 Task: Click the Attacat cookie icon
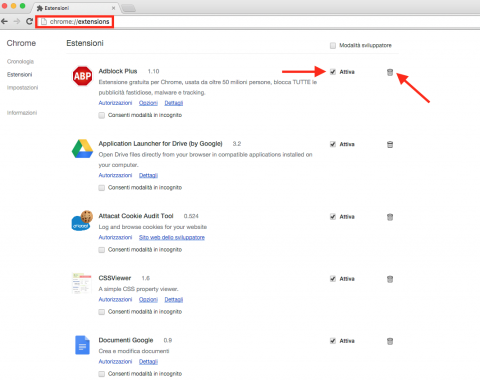coord(82,220)
